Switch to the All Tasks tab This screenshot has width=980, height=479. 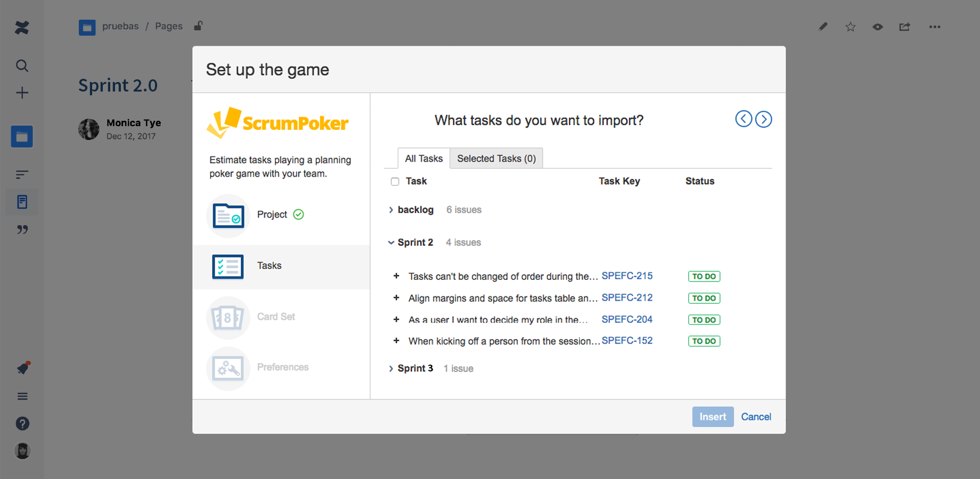424,158
